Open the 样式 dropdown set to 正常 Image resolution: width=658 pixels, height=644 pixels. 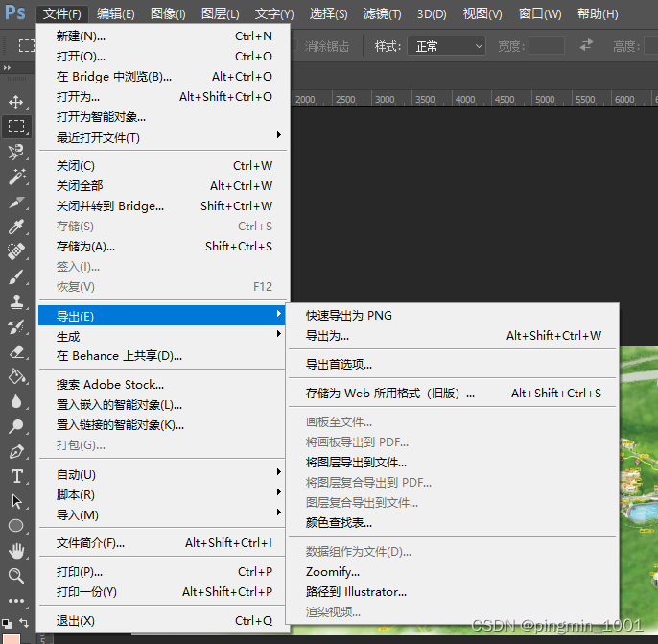(447, 46)
